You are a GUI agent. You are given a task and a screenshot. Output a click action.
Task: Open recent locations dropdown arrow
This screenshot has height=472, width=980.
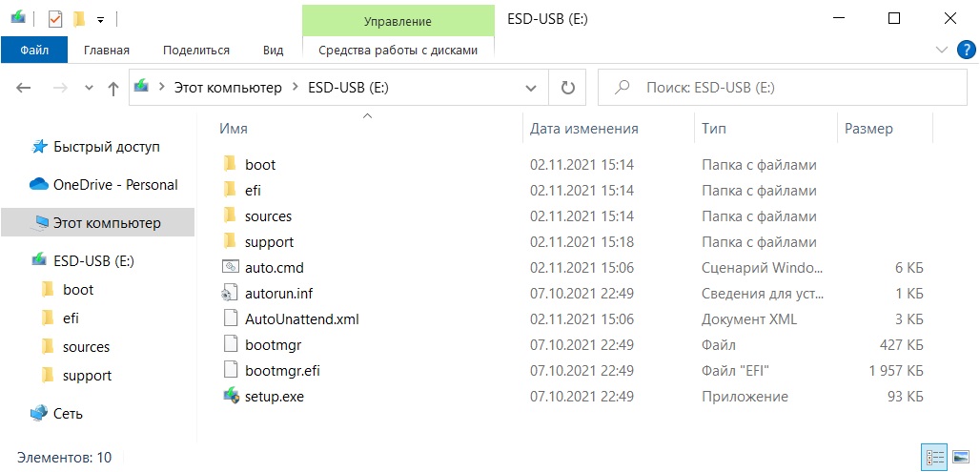tap(90, 88)
